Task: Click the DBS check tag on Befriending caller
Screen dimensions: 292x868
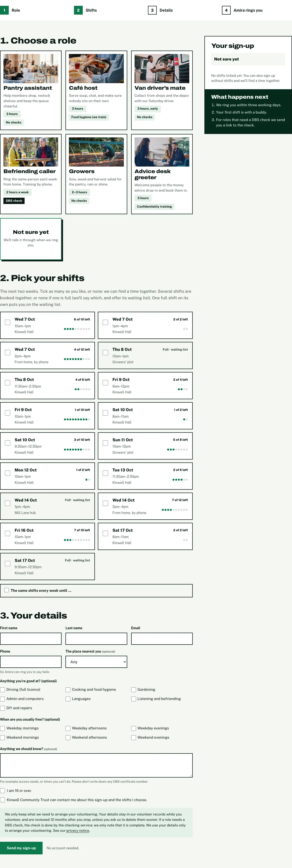Action: click(14, 201)
